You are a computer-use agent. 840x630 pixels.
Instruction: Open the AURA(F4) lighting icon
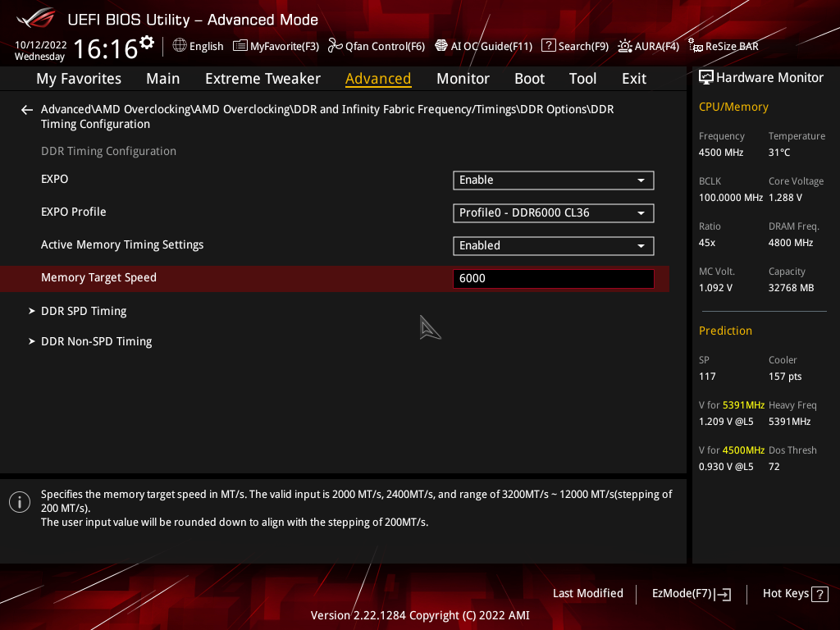[x=624, y=46]
